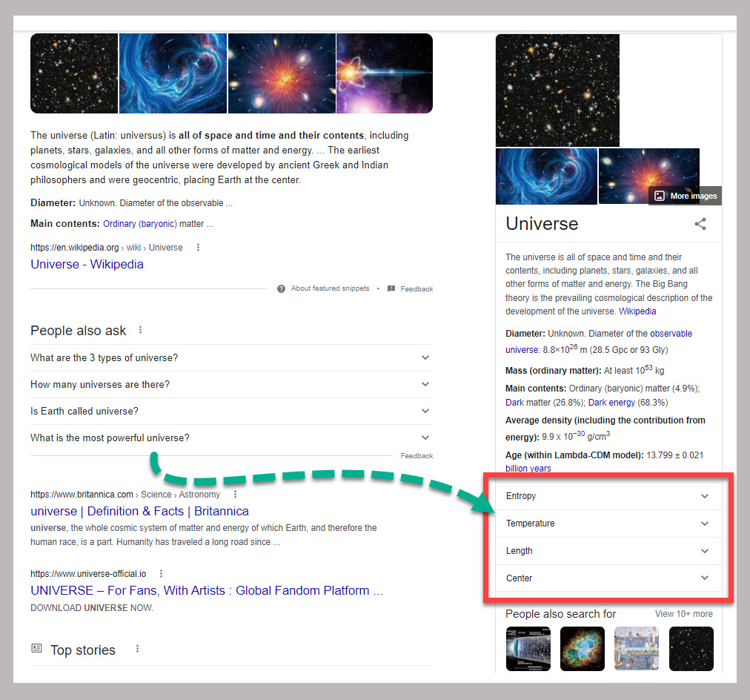
Task: Open blue swirl nebula thumbnail in featured snippet
Action: click(x=173, y=73)
